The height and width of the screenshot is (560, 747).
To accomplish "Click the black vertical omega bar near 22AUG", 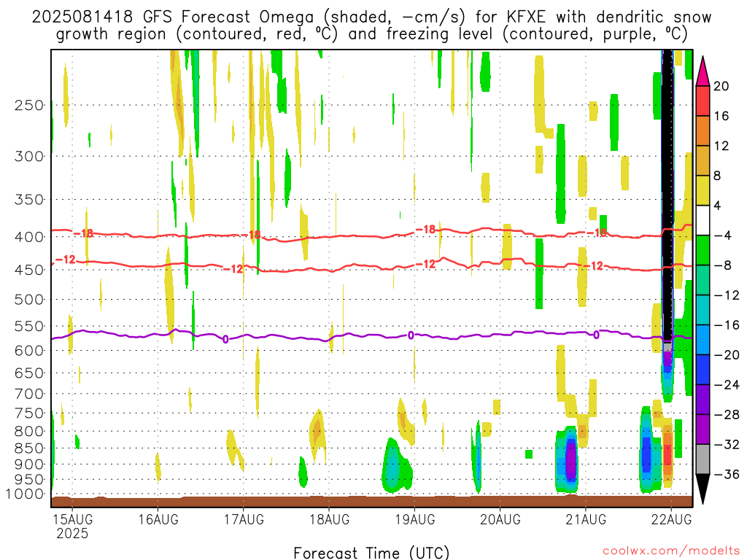I will point(667,195).
